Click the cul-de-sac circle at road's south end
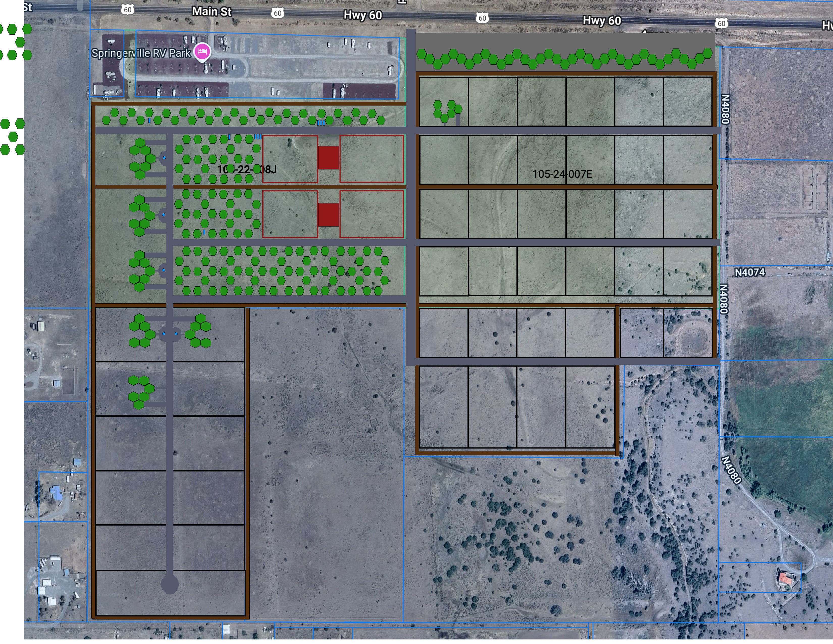Image resolution: width=833 pixels, height=644 pixels. pos(170,585)
